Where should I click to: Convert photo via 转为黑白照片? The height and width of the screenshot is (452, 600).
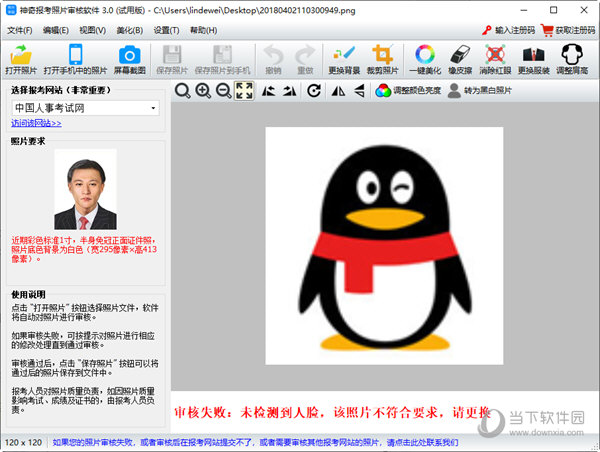[479, 91]
